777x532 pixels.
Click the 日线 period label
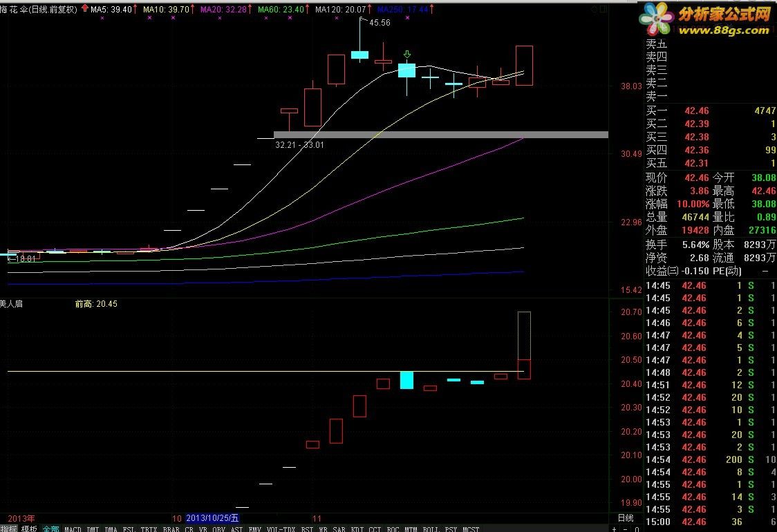(626, 517)
